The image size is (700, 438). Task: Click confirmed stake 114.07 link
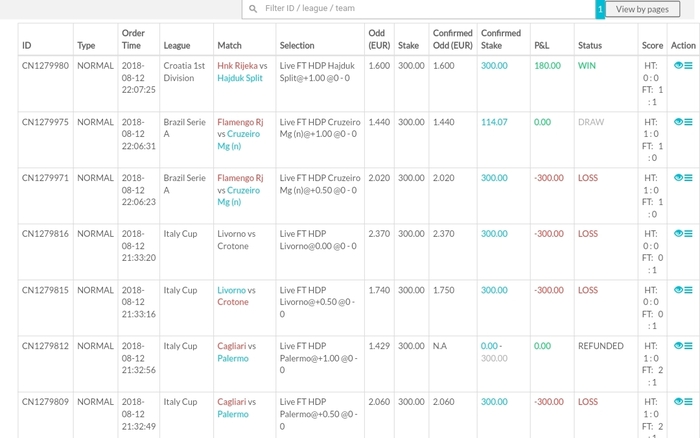point(494,122)
